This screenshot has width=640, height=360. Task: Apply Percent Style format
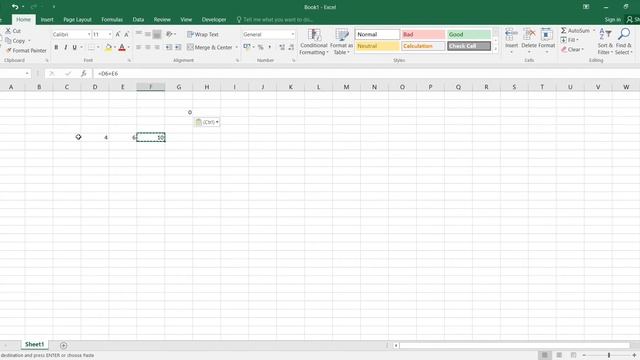tap(260, 47)
